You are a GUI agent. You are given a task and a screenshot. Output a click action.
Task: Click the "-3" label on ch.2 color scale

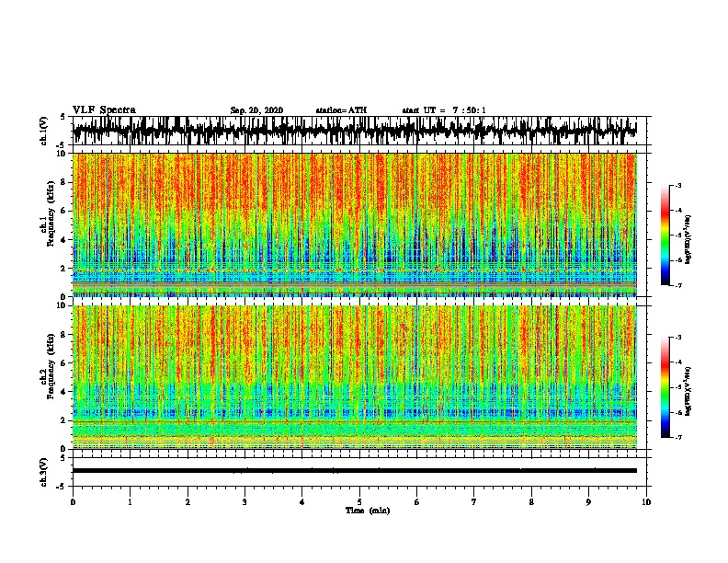coord(678,338)
